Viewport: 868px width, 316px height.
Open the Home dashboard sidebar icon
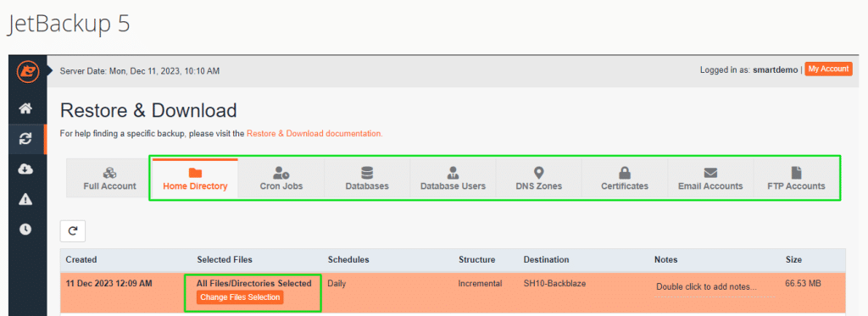pyautogui.click(x=25, y=108)
